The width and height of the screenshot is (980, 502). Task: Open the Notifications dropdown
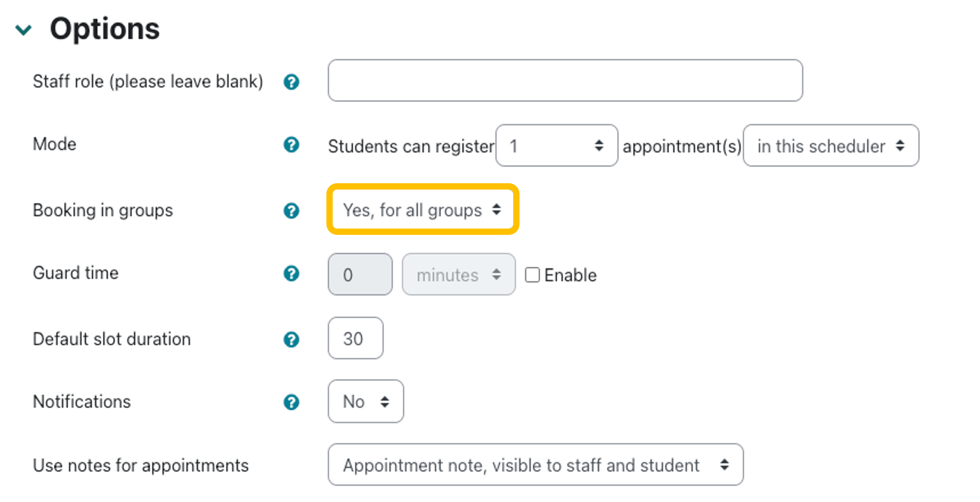click(365, 402)
